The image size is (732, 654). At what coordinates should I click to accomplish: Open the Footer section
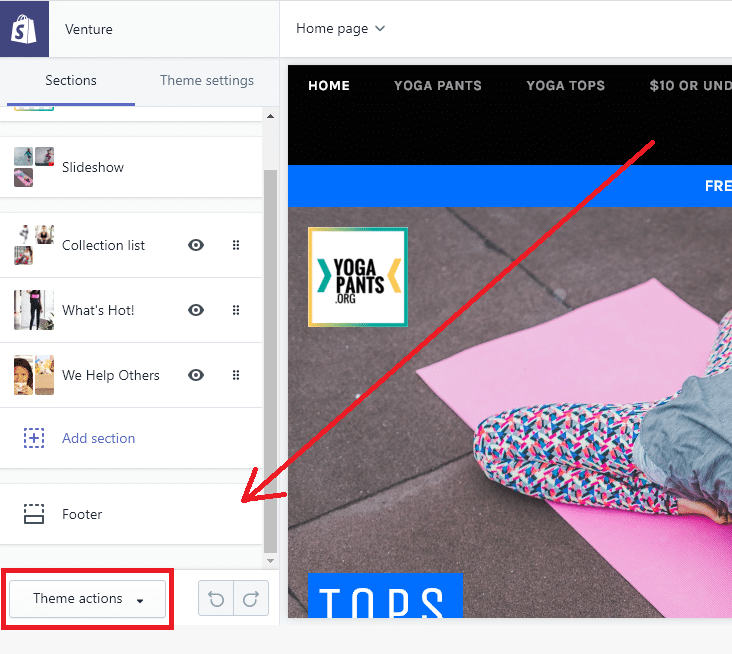tap(131, 514)
